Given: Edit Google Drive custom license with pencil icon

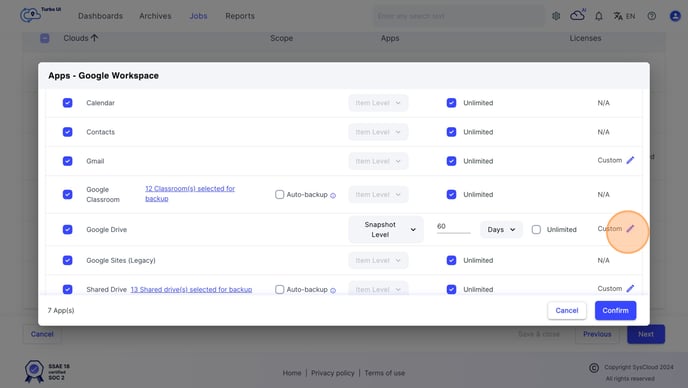Looking at the screenshot, I should coord(630,229).
